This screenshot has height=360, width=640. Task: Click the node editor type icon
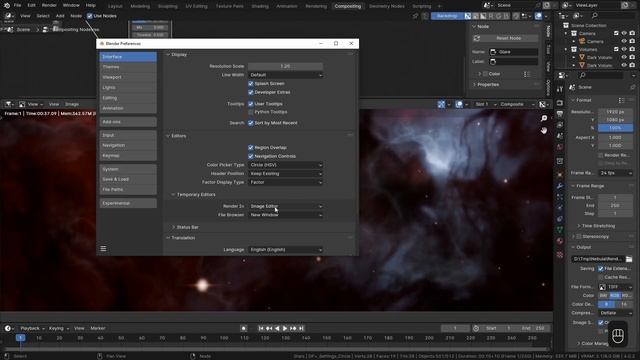(x=8, y=16)
